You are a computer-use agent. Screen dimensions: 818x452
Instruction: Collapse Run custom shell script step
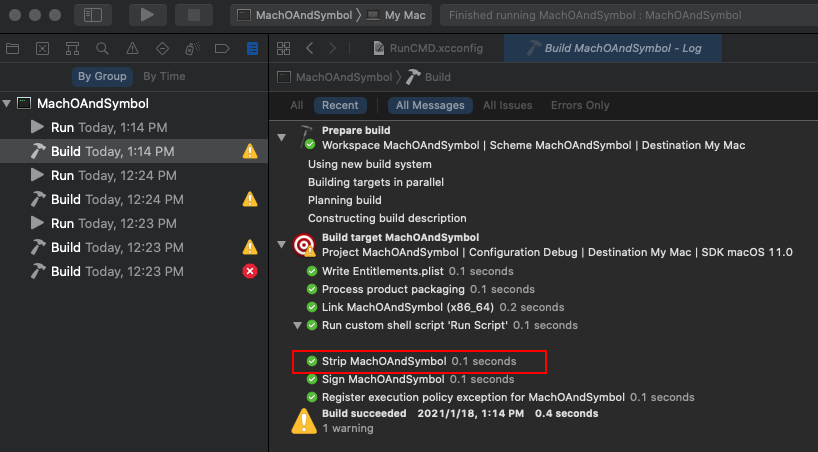(x=297, y=326)
